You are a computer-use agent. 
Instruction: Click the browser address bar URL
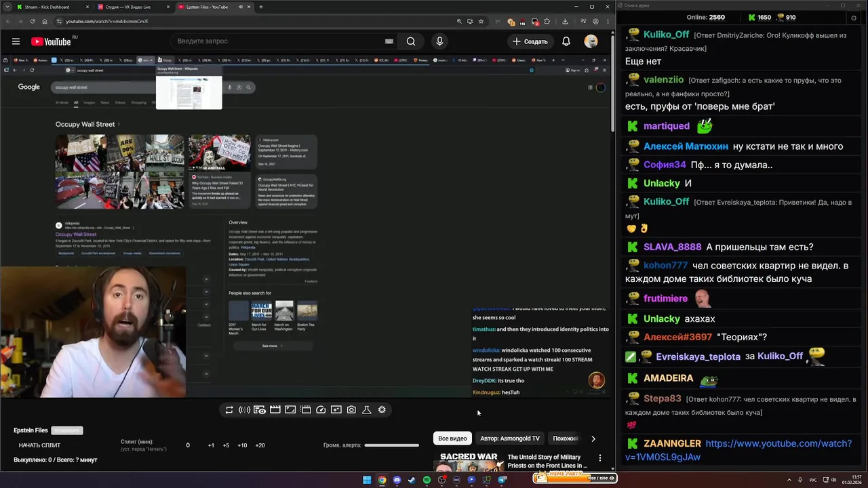tap(107, 21)
